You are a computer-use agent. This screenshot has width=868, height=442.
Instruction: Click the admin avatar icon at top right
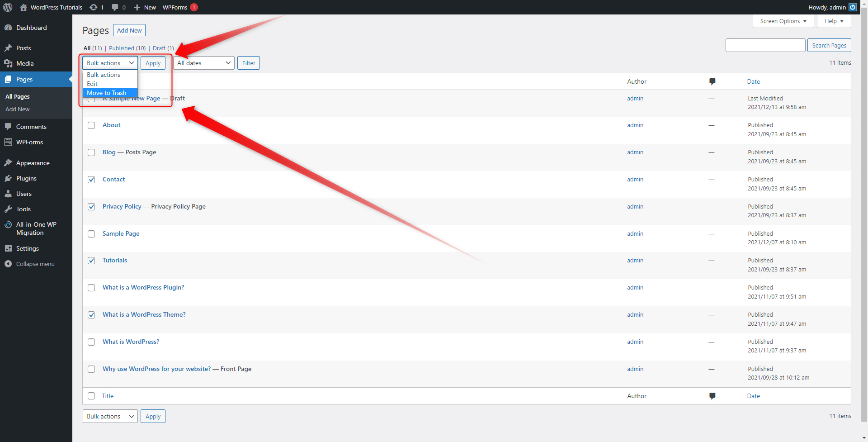[853, 7]
